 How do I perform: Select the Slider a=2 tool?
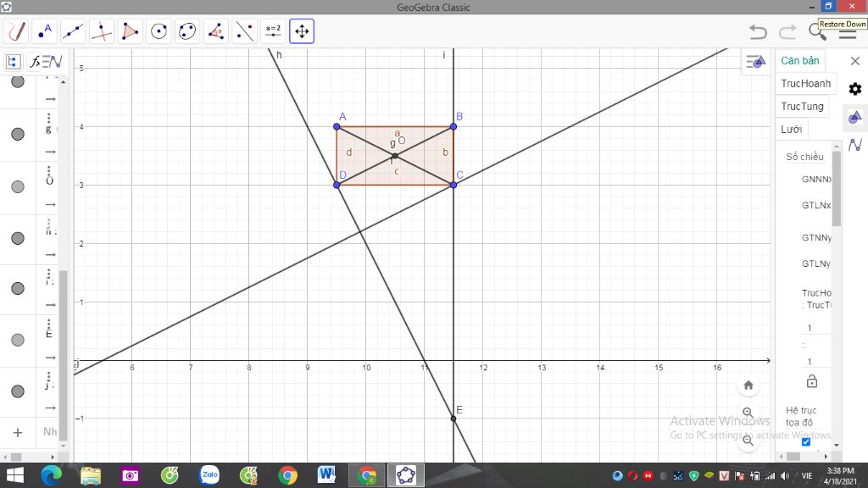[274, 31]
